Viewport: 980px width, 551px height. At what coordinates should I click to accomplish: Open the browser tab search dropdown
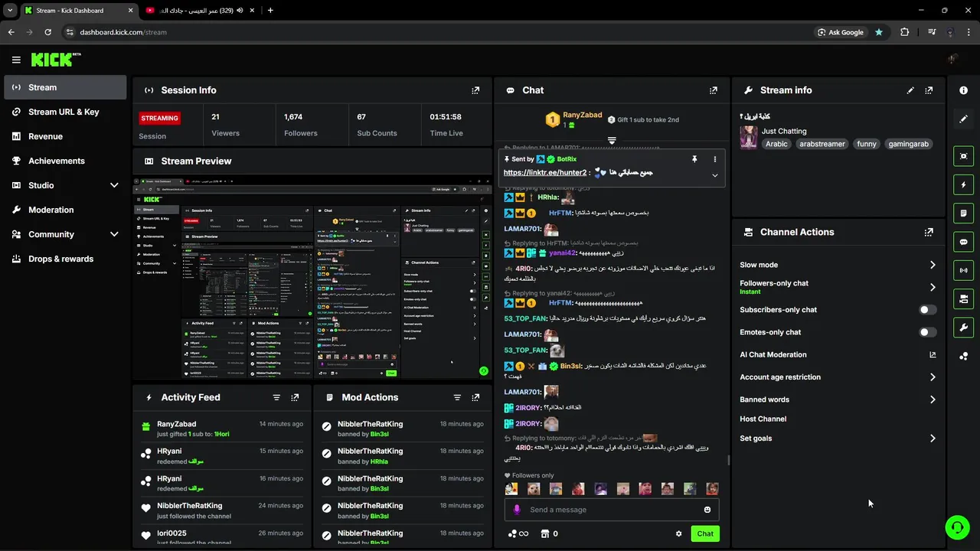[x=10, y=10]
